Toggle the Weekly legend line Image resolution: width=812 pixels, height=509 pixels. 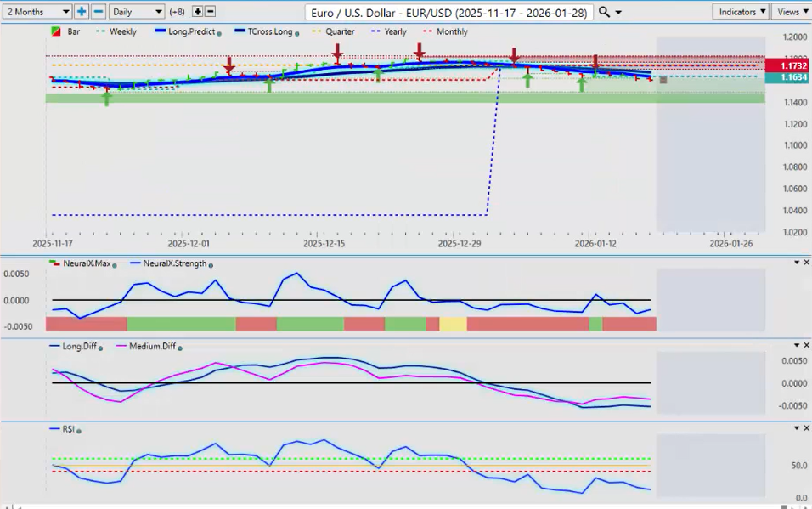(x=120, y=31)
